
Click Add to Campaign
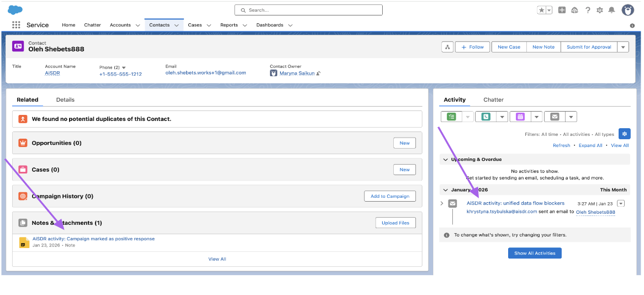(390, 197)
